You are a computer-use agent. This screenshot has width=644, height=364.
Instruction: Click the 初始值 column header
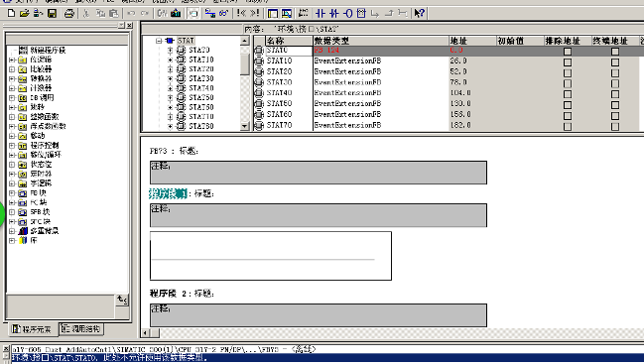coord(520,41)
